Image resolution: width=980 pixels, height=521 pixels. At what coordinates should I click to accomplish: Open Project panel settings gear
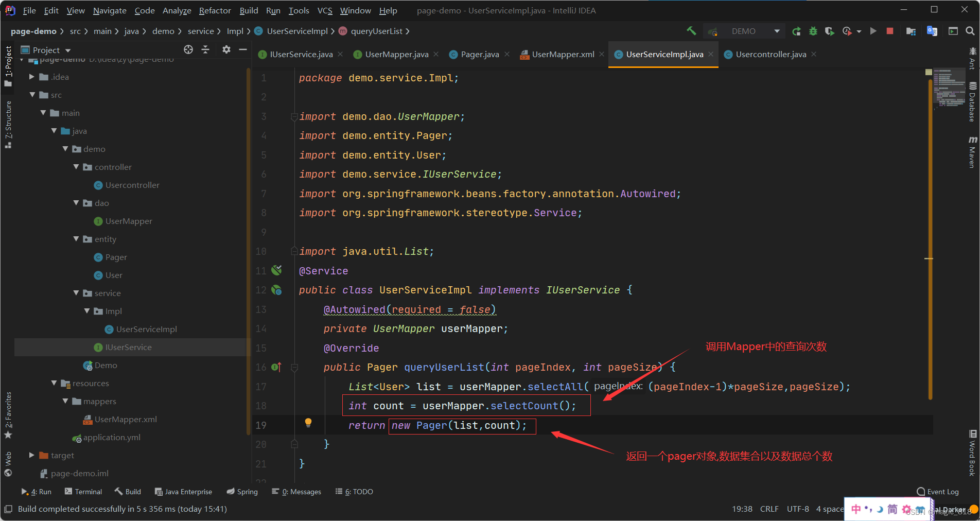pyautogui.click(x=226, y=49)
